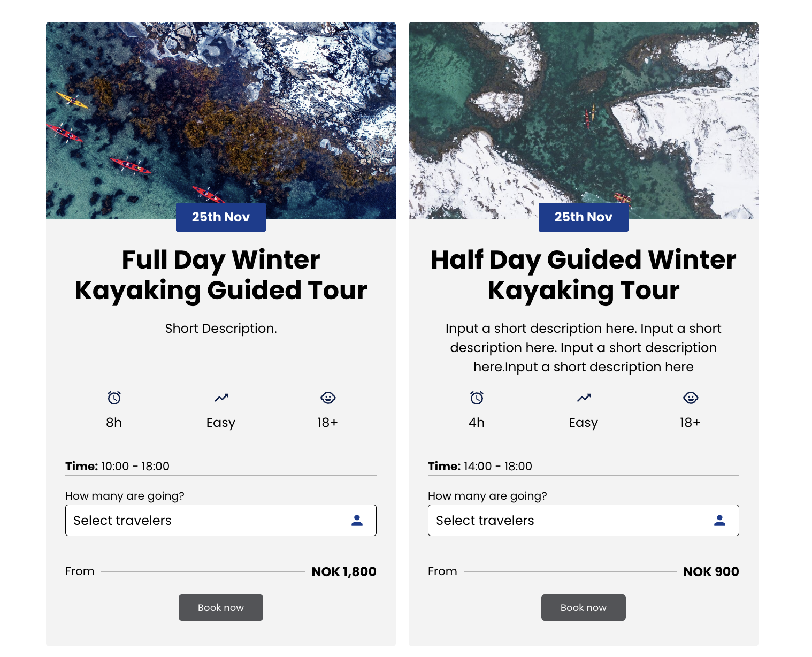Book the Full Day Winter Kayaking tour
The width and height of the screenshot is (812, 657).
point(221,607)
